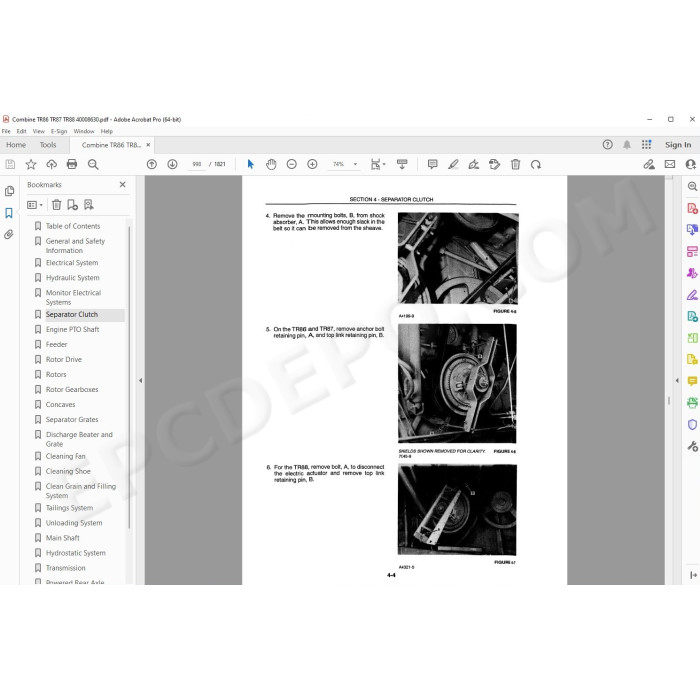Select the Highlight text tool
700x700 pixels.
pyautogui.click(x=453, y=164)
